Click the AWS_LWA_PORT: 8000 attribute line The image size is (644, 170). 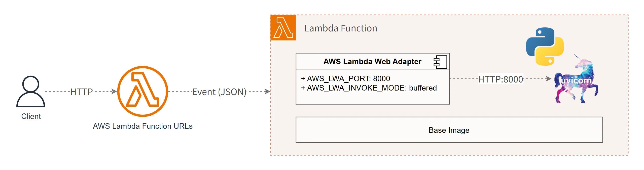(x=345, y=79)
